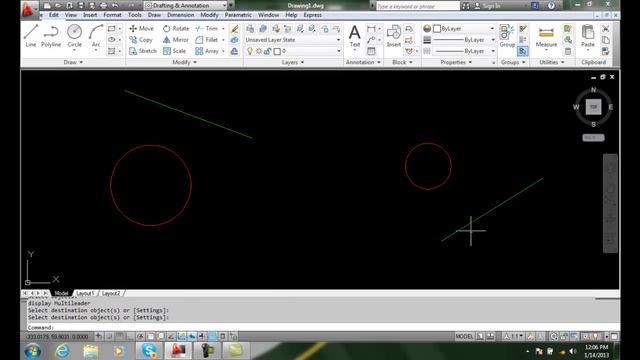Viewport: 640px width, 360px height.
Task: Open the Express menu
Action: pyautogui.click(x=313, y=15)
